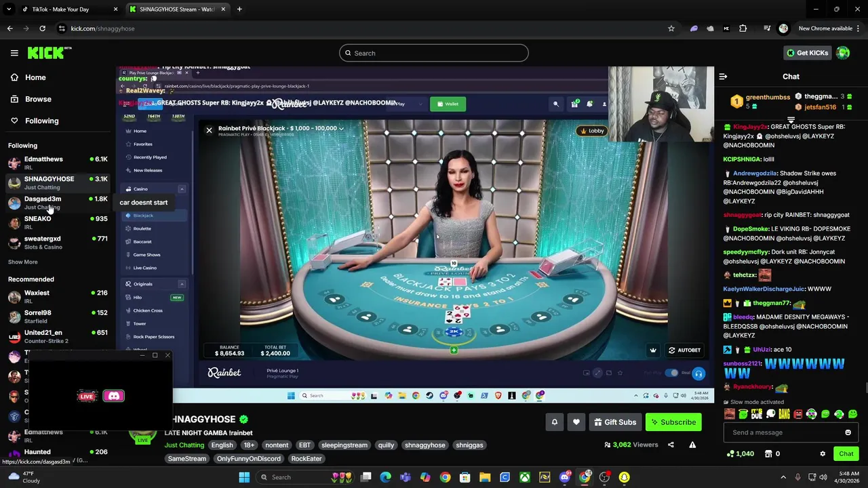The width and height of the screenshot is (868, 488).
Task: Click the green Chat send button
Action: point(846,454)
